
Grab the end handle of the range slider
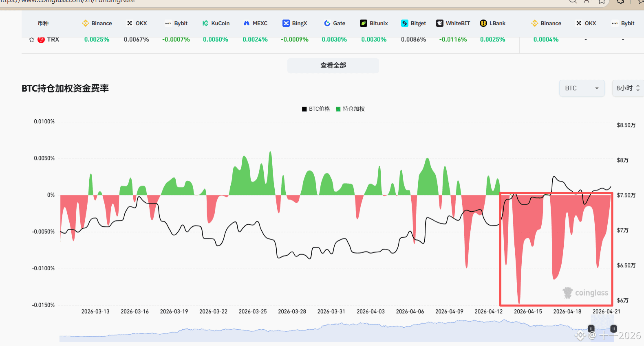(x=613, y=328)
